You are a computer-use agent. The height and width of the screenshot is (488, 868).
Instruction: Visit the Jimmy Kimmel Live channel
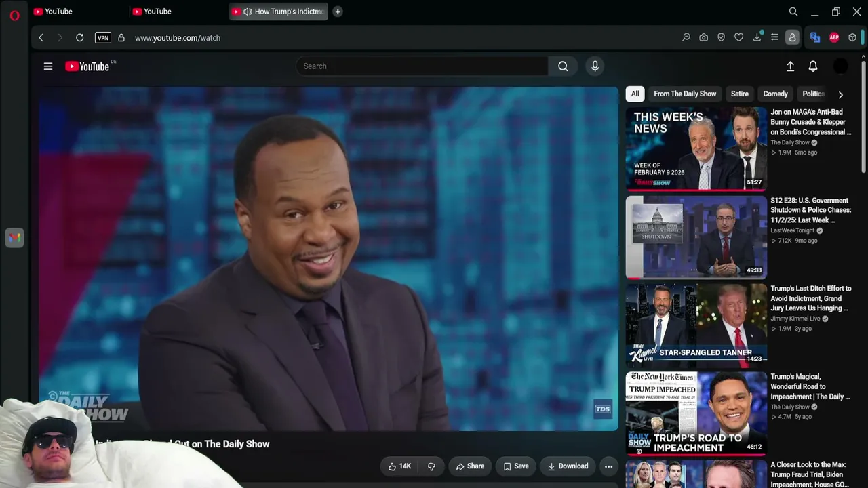coord(795,319)
